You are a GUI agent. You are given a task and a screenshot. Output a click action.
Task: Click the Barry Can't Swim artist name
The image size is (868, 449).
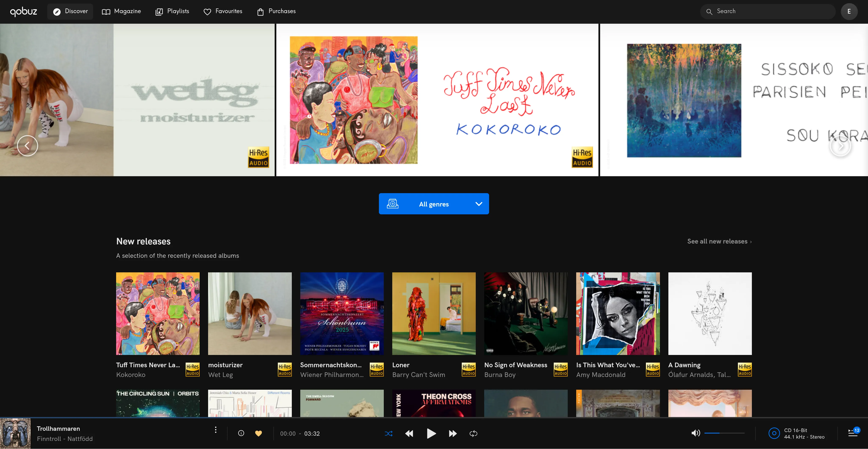(x=419, y=375)
